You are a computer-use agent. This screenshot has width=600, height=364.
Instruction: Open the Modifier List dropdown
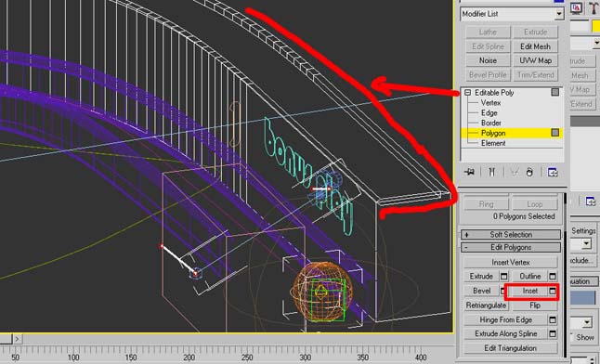click(x=559, y=14)
